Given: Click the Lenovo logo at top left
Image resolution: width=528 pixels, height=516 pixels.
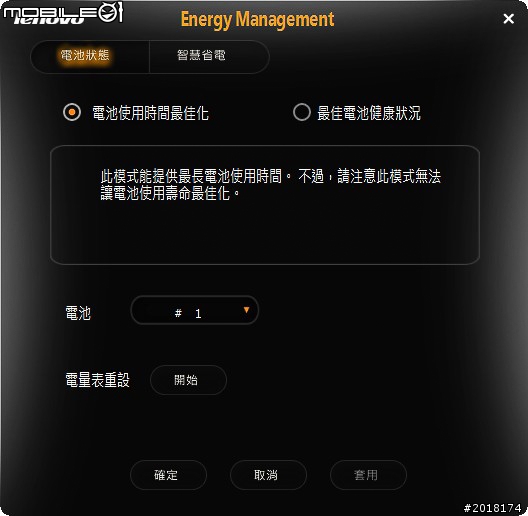Looking at the screenshot, I should (63, 13).
